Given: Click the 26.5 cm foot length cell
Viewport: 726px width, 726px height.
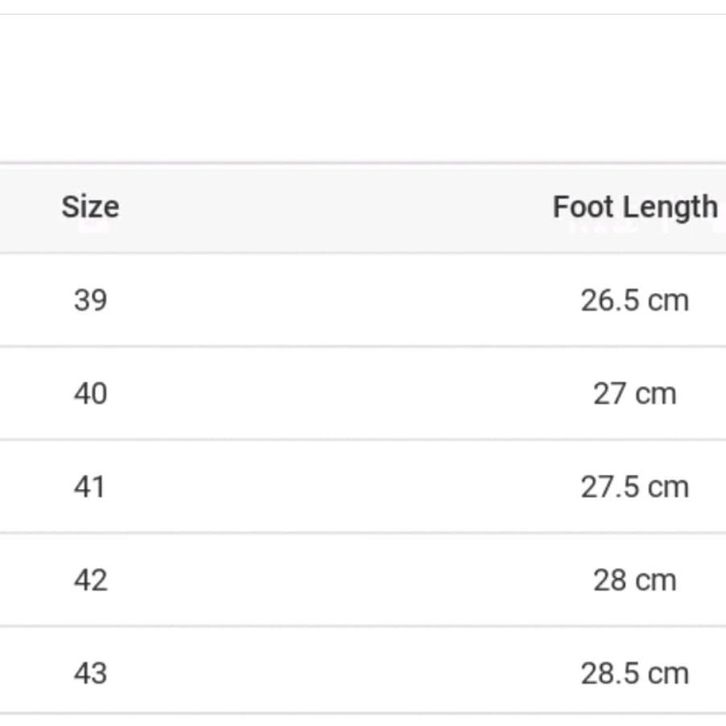Looking at the screenshot, I should pyautogui.click(x=634, y=300).
